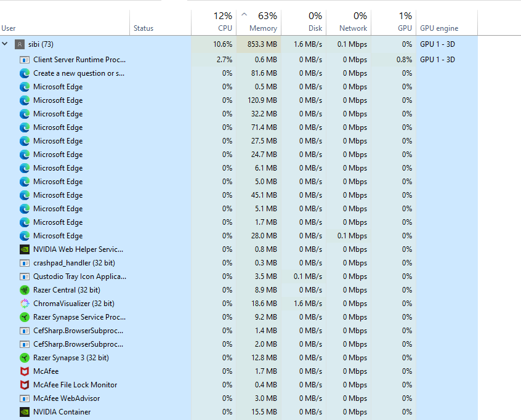Click Edge icon in the 6.1 MB row

(x=25, y=168)
